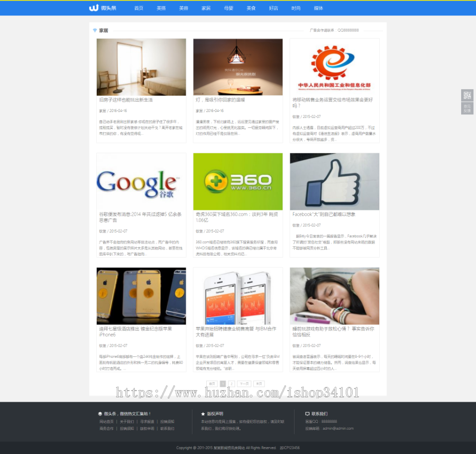Open the bedroom article thumbnail
Image resolution: width=476 pixels, height=454 pixels.
141,67
